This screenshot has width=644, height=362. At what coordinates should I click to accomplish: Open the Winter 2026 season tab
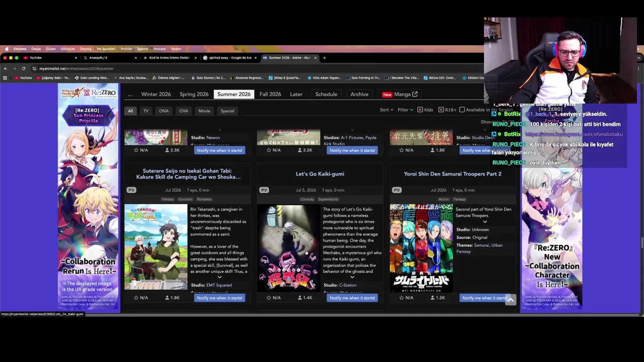(x=156, y=94)
